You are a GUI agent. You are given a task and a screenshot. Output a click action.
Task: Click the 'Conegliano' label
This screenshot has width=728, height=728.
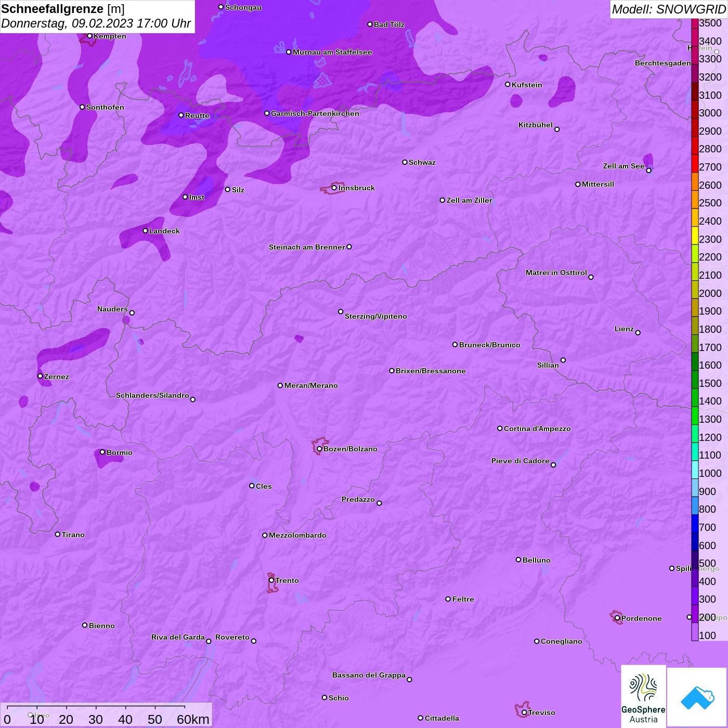click(562, 641)
